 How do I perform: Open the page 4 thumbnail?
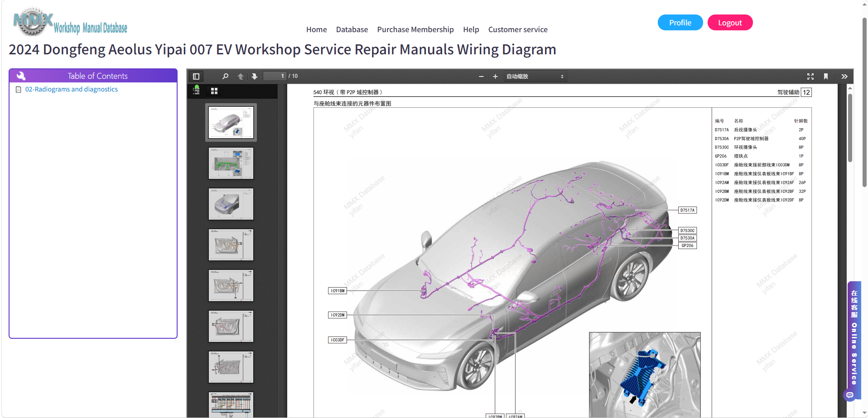point(231,245)
